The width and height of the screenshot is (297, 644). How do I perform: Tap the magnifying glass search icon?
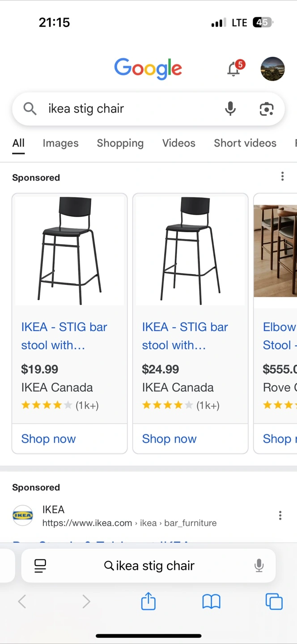pos(30,109)
